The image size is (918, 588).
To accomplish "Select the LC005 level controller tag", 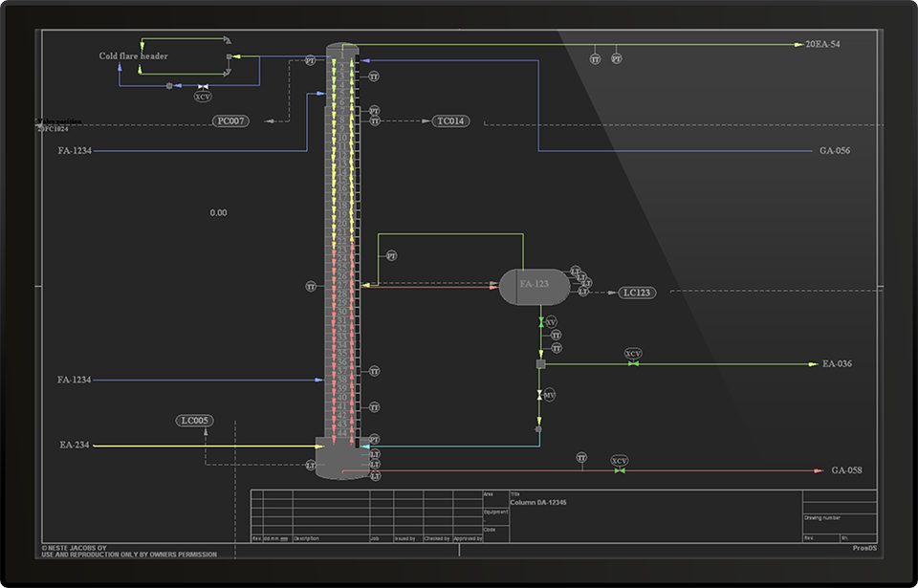I will (195, 421).
